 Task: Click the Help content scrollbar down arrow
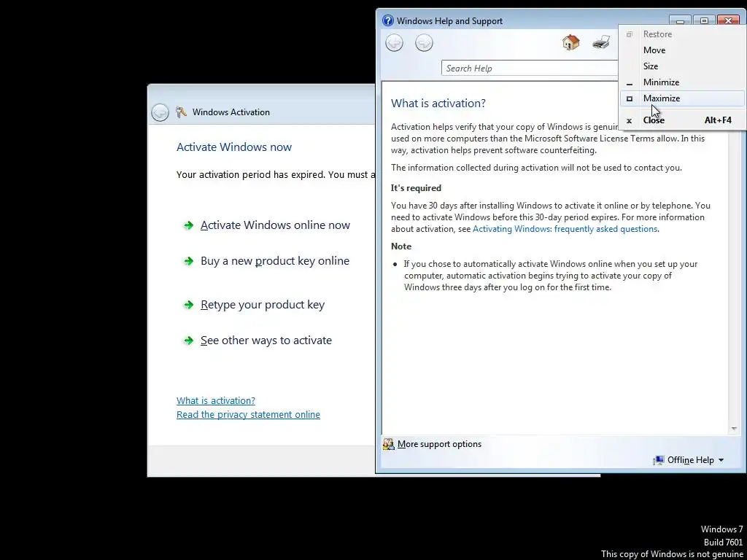(x=734, y=429)
